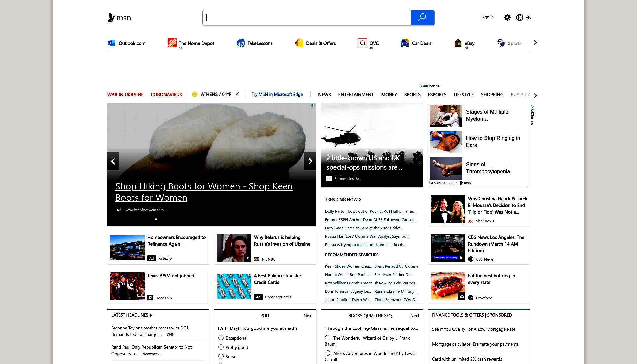This screenshot has width=637, height=364.
Task: Choose 'Alice's Adventures in Wonderland' answer
Action: point(328,353)
